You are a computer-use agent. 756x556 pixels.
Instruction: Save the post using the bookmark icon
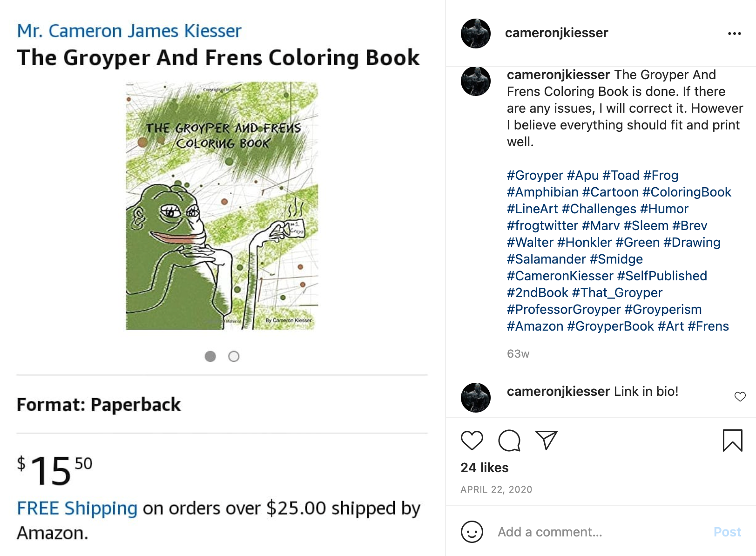[x=732, y=438]
